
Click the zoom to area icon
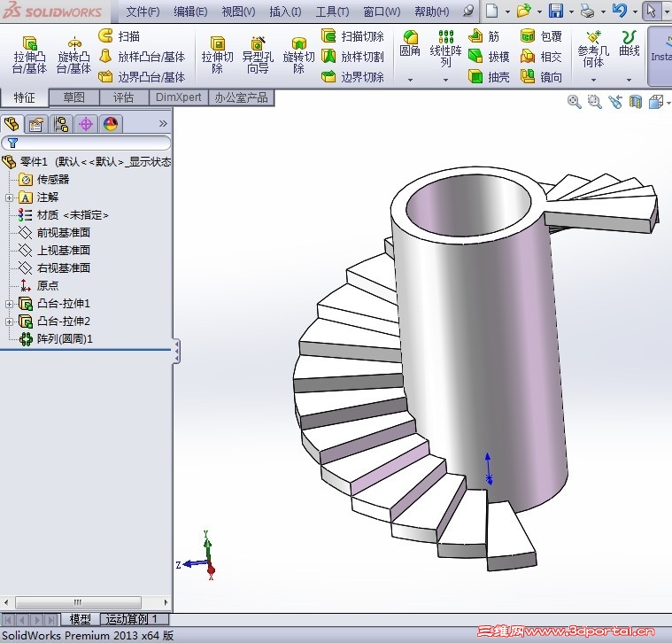(594, 102)
